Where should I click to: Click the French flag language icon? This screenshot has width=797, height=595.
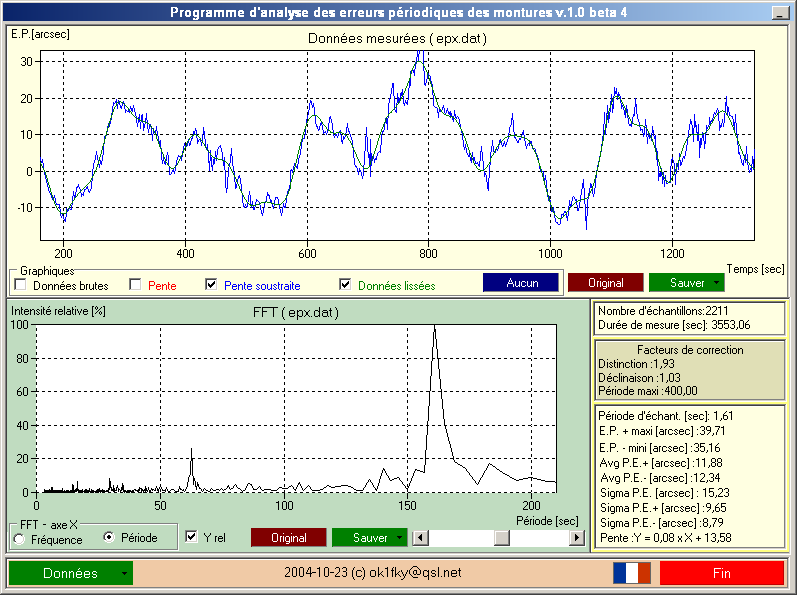pyautogui.click(x=632, y=573)
